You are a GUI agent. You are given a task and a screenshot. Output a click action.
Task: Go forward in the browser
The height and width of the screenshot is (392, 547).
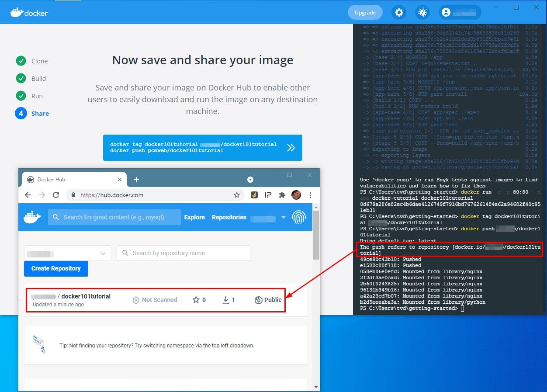pyautogui.click(x=42, y=195)
